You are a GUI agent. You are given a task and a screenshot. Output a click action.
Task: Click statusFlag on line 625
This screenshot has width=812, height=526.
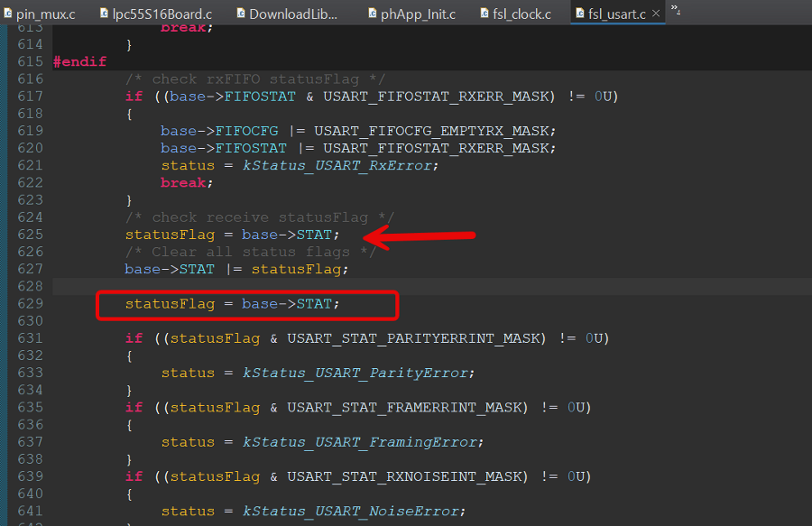click(170, 235)
